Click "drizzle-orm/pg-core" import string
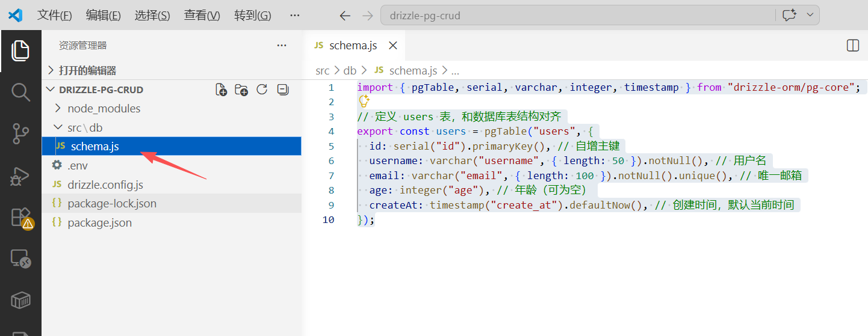 tap(792, 87)
